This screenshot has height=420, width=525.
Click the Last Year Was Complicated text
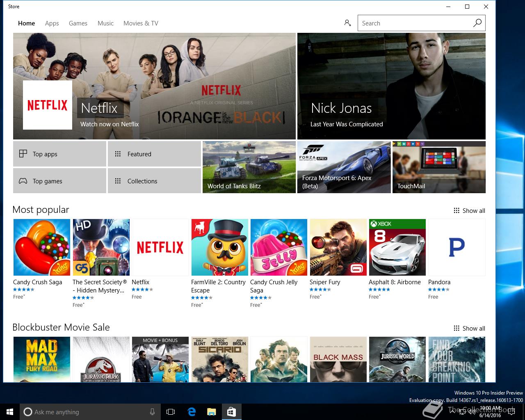point(347,124)
